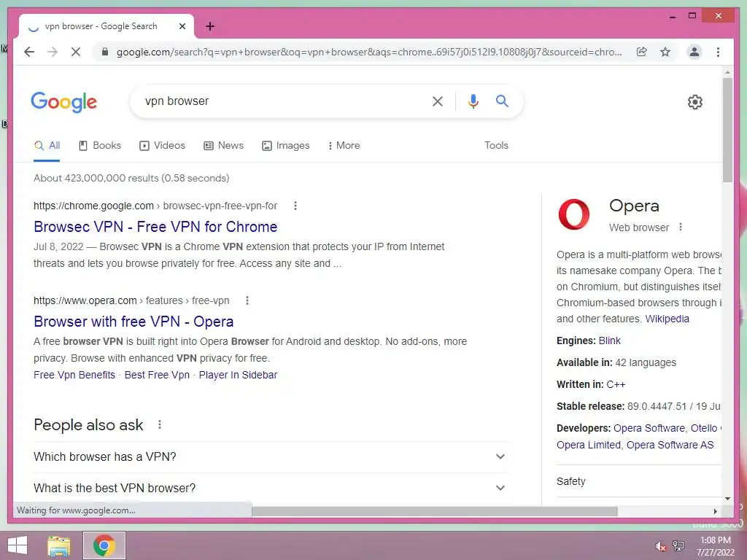Click the scroll down arrow
747x560 pixels.
pyautogui.click(x=727, y=499)
